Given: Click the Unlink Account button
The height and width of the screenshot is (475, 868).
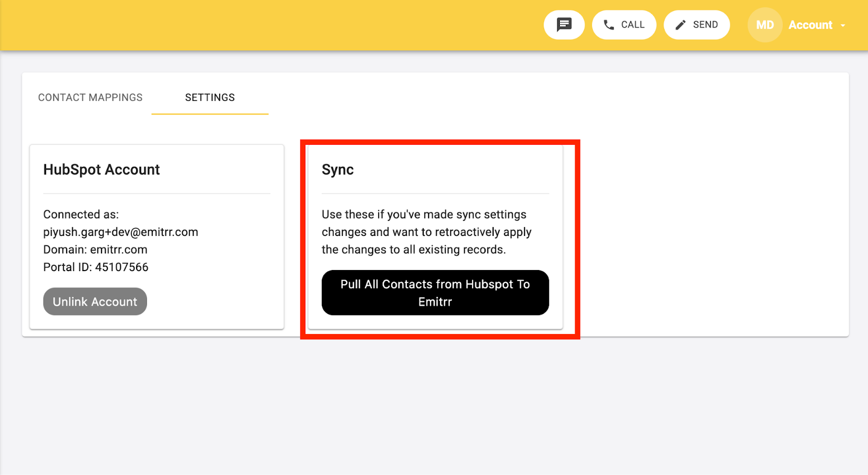Looking at the screenshot, I should (95, 301).
